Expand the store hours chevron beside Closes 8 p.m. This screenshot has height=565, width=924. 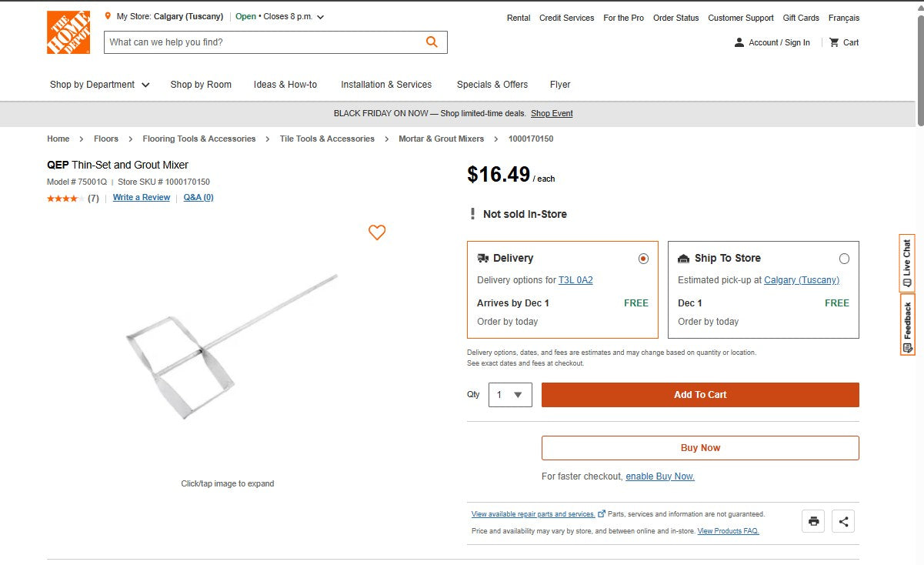tap(320, 15)
